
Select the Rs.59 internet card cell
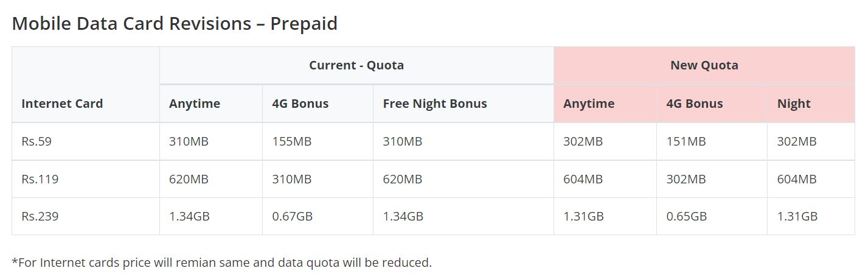(36, 141)
